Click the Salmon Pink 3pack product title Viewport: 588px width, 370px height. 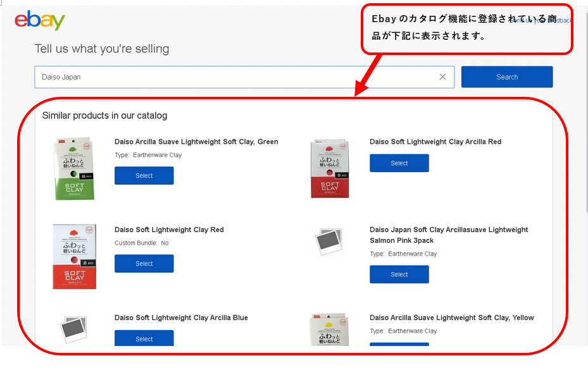click(x=449, y=235)
